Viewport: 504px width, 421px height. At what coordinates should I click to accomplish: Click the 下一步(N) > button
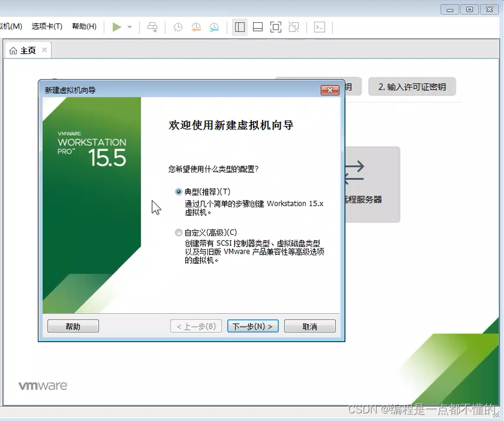point(253,326)
